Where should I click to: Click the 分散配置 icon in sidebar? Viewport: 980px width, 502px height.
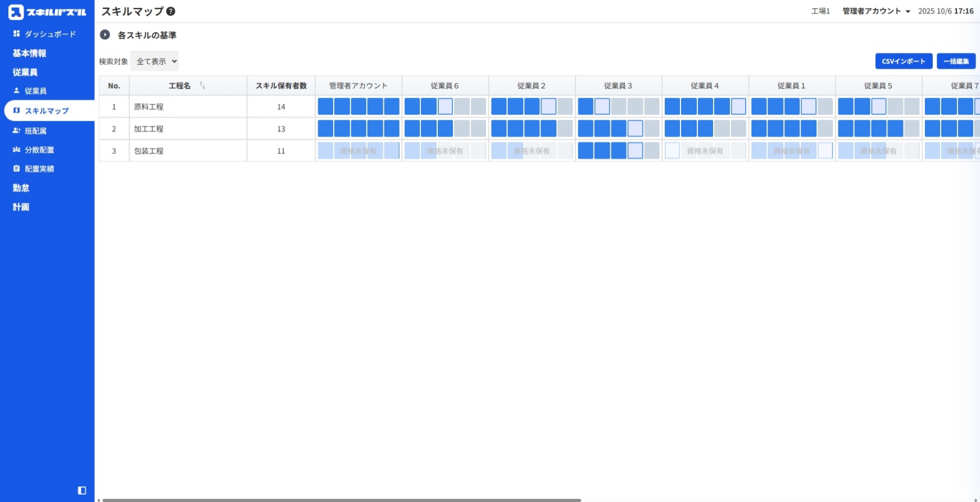tap(16, 150)
